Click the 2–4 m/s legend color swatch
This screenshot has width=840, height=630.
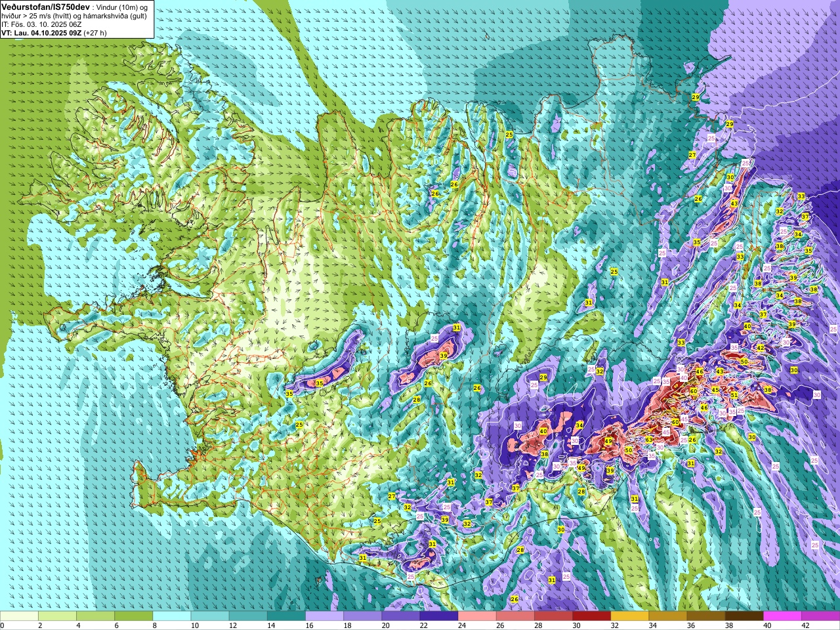pos(57,616)
